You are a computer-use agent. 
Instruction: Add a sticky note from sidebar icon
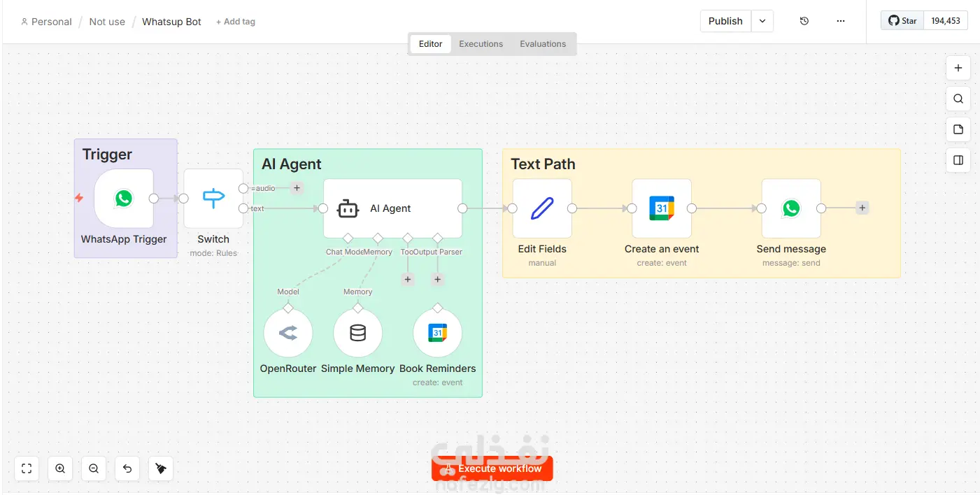[x=958, y=129]
